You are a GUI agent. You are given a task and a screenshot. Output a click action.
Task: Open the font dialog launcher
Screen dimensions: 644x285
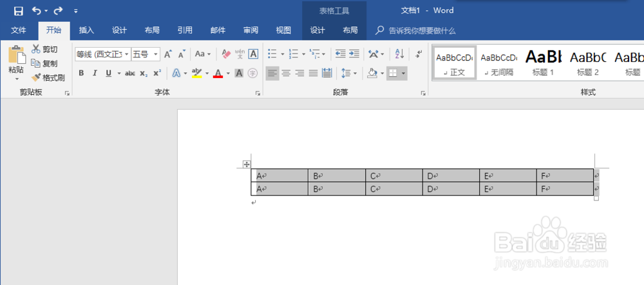(x=258, y=93)
